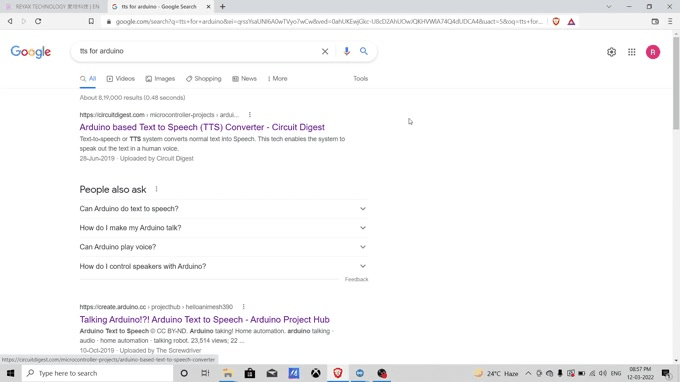Select the All results tab
This screenshot has width=680, height=382.
(88, 78)
